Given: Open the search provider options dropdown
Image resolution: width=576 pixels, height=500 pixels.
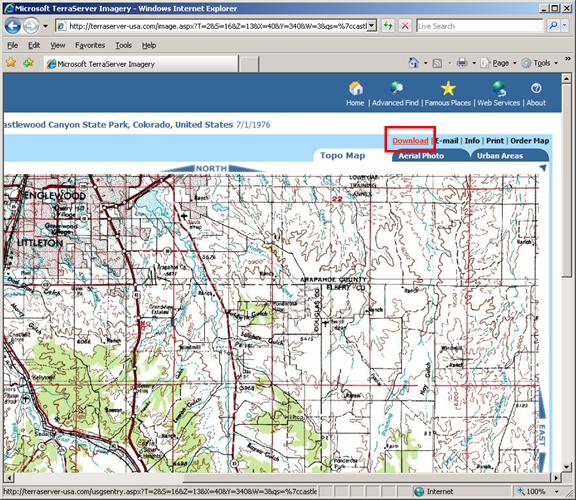Looking at the screenshot, I should 565,26.
